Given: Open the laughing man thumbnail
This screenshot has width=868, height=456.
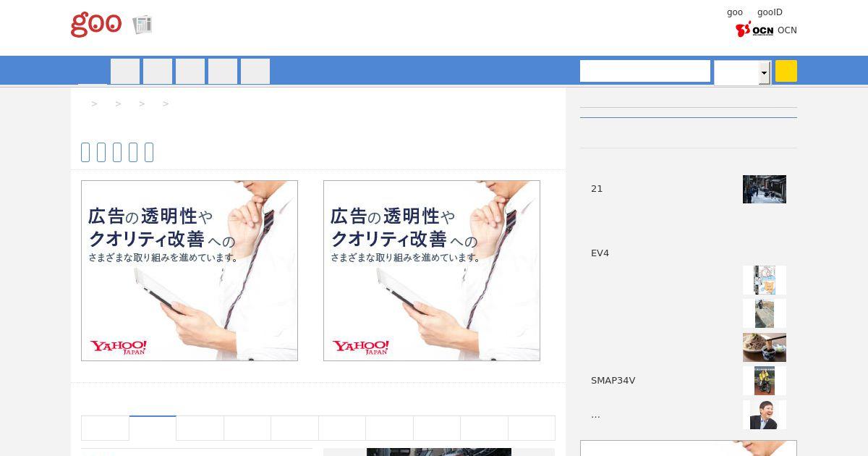Looking at the screenshot, I should coord(765,415).
